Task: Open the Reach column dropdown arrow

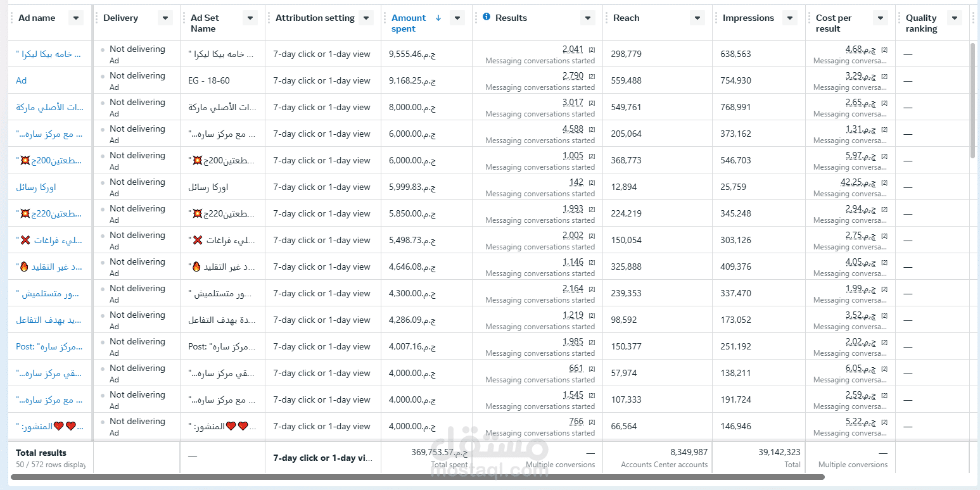Action: coord(697,18)
